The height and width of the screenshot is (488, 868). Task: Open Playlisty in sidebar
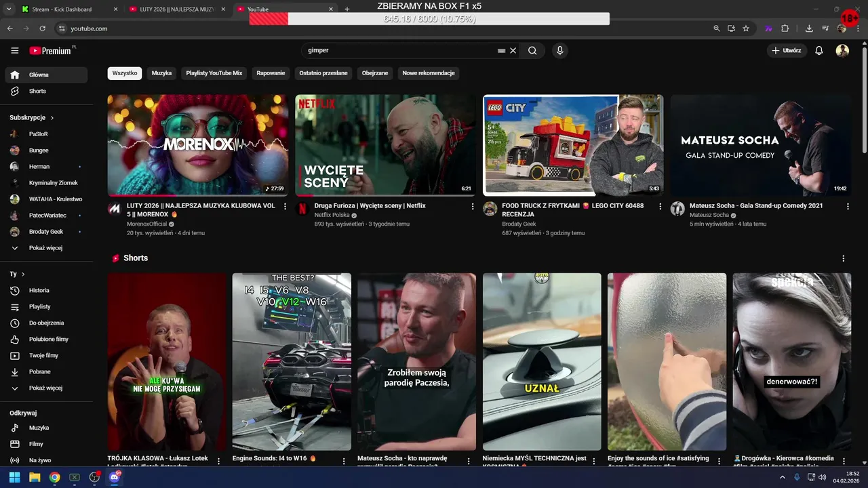tap(46, 307)
